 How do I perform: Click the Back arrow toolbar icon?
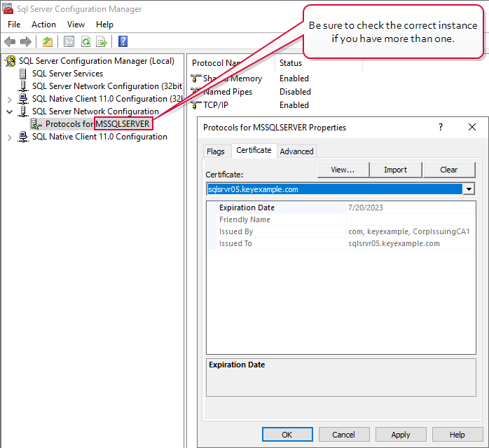pyautogui.click(x=10, y=41)
